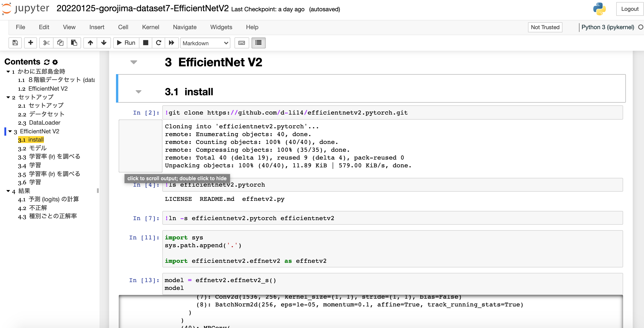Viewport: 644px width, 328px height.
Task: Insert a cell below with plus icon
Action: [31, 43]
